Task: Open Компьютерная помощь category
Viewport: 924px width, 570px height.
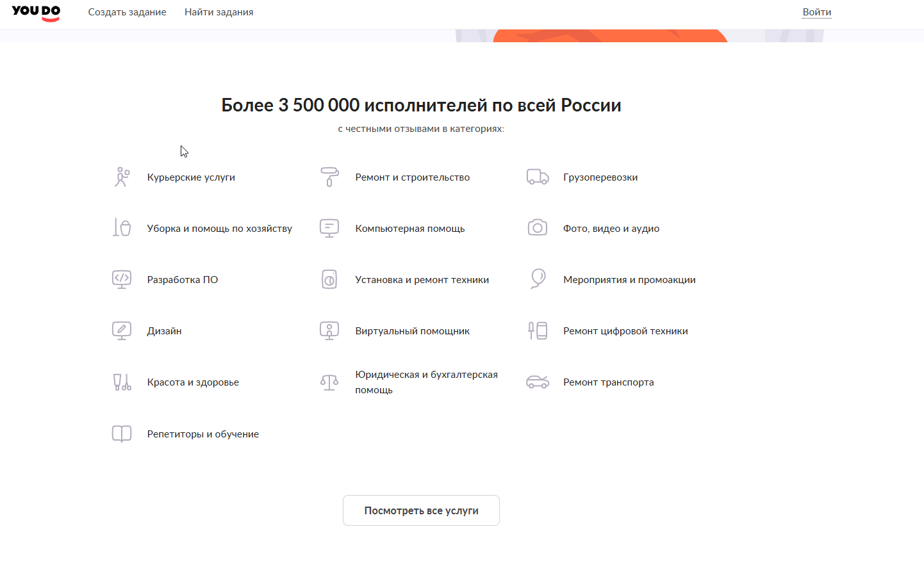Action: point(410,229)
